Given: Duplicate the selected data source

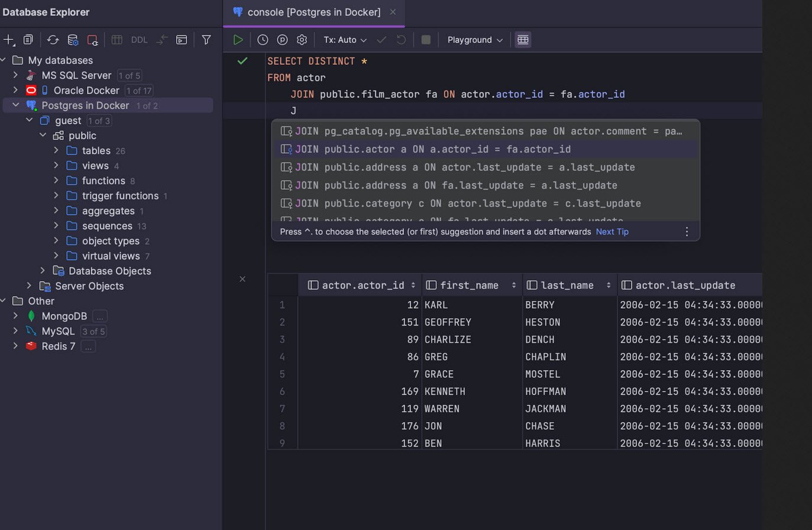Looking at the screenshot, I should click(28, 39).
